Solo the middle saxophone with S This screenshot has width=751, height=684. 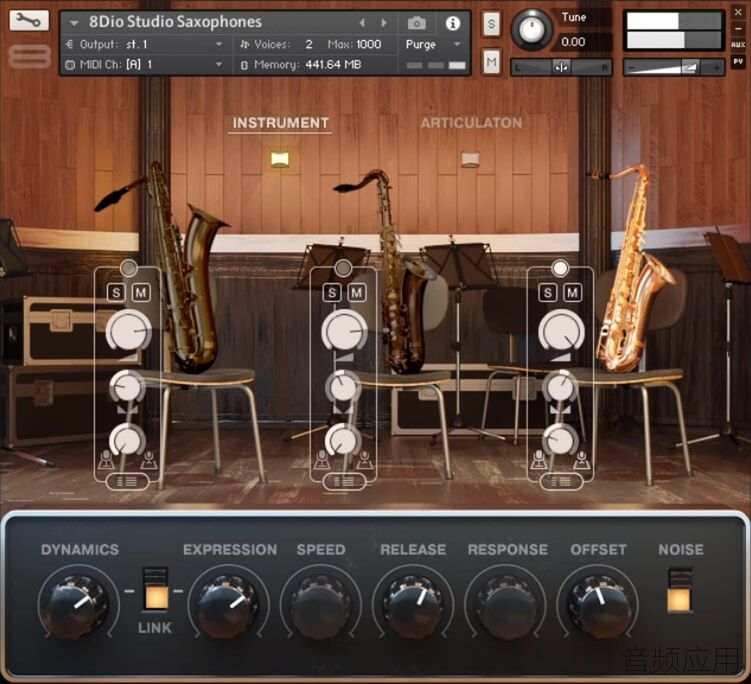332,292
